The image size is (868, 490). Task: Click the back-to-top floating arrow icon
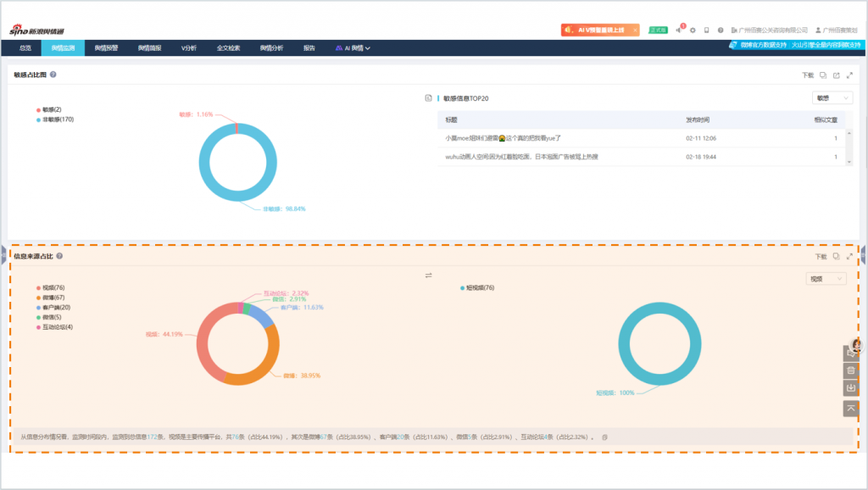(x=851, y=409)
